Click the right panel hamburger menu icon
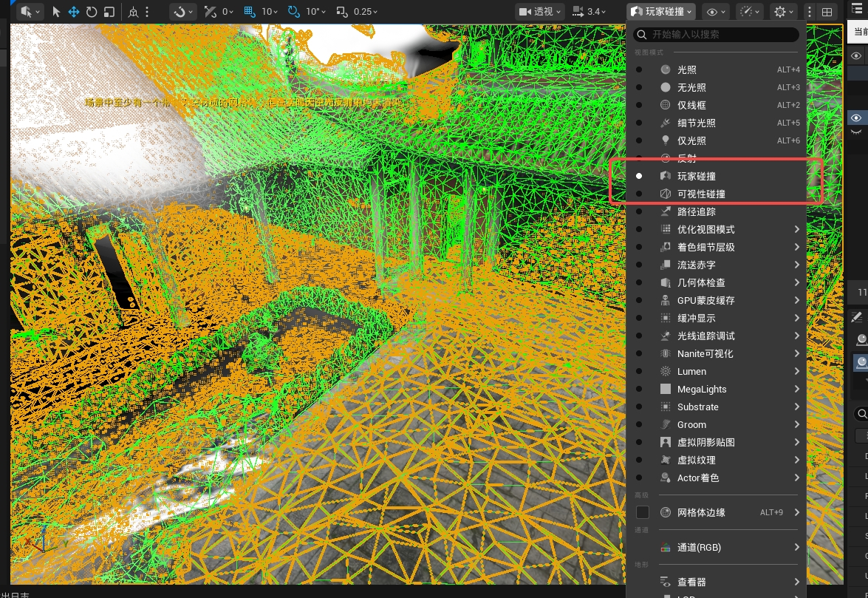Image resolution: width=868 pixels, height=598 pixels. (x=858, y=9)
